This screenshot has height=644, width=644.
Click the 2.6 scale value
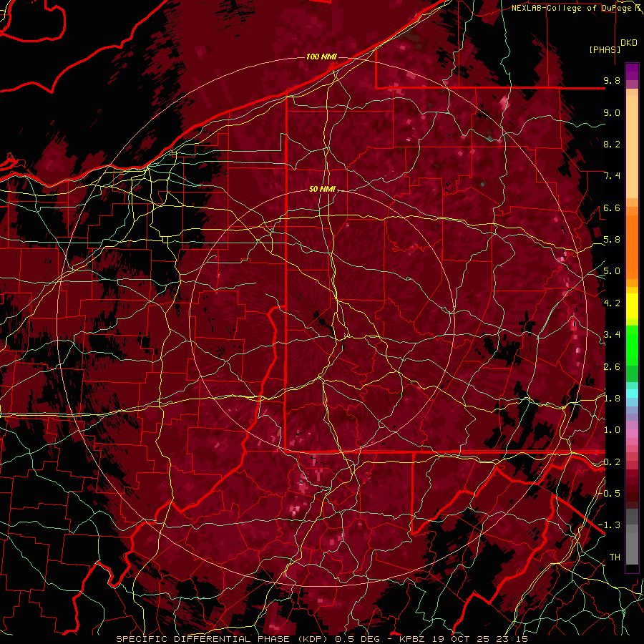tap(612, 367)
